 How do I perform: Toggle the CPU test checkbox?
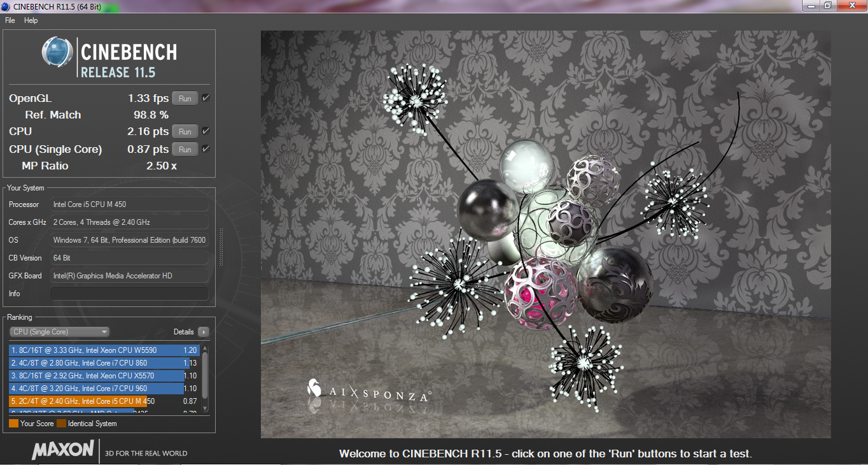[x=206, y=131]
